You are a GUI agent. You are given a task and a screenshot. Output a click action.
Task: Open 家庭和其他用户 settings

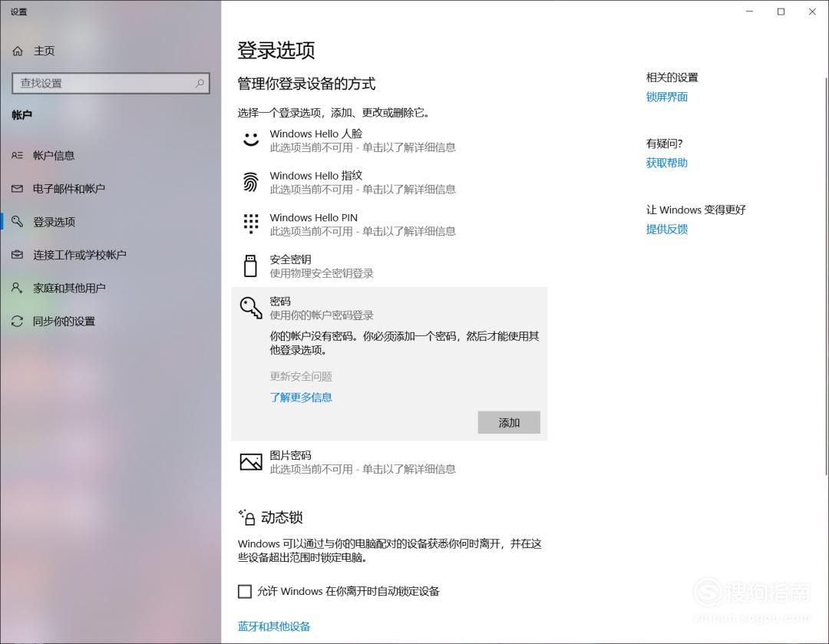point(69,288)
